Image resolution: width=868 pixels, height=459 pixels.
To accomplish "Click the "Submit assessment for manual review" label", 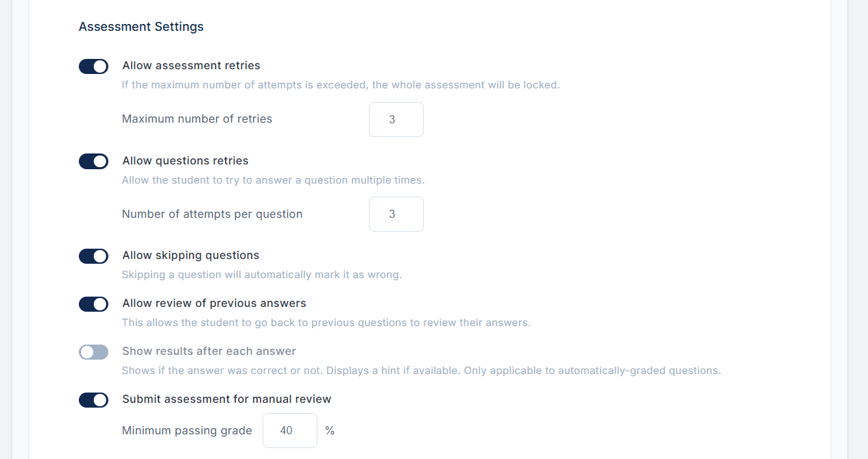I will pos(227,399).
